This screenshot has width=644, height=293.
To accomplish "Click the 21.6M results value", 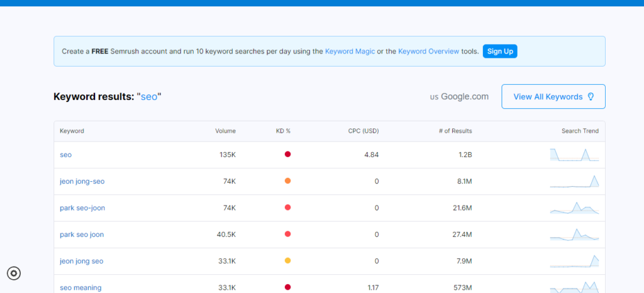I will (462, 208).
